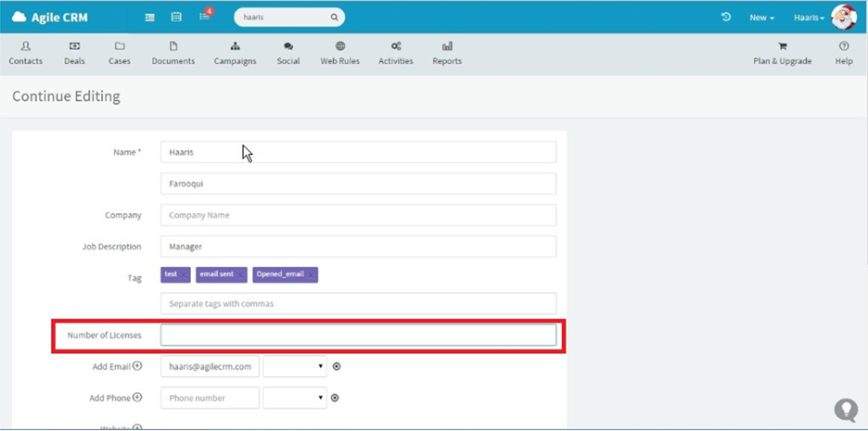Click the Agile CRM brand text
The width and height of the screenshot is (868, 431).
click(x=59, y=18)
